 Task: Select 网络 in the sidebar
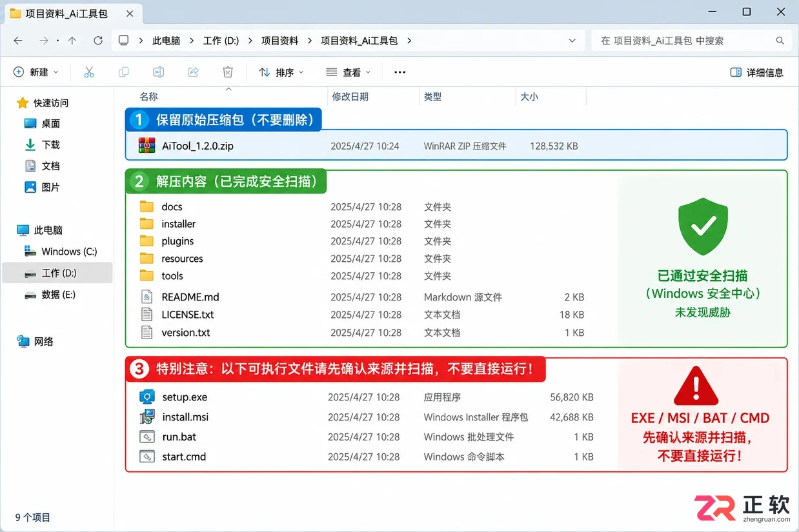(x=44, y=342)
